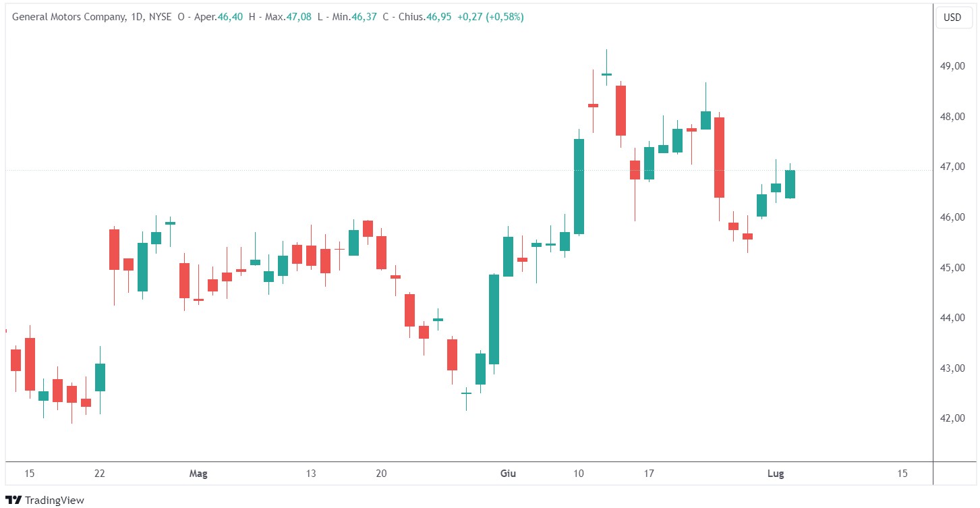Viewport: 980px width, 508px height.
Task: Click the tall green candle above date 10
Action: (x=579, y=186)
